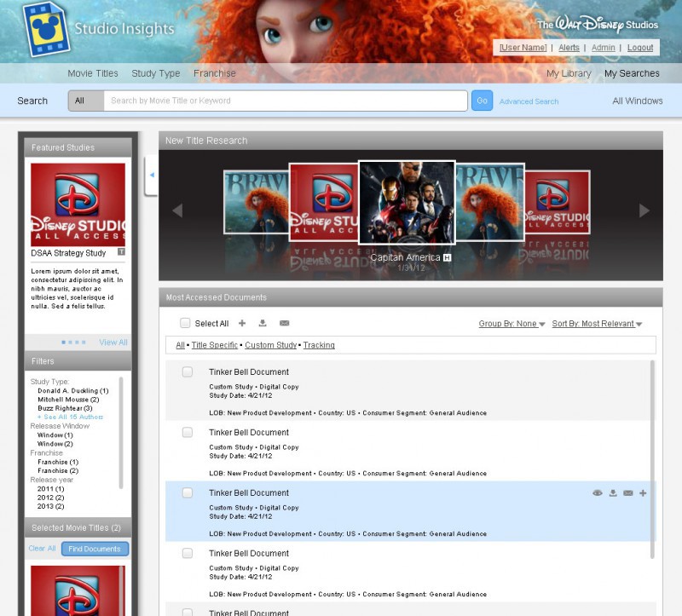Viewport: 682px width, 616px height.
Task: Click the download icon in the documents toolbar
Action: click(263, 324)
